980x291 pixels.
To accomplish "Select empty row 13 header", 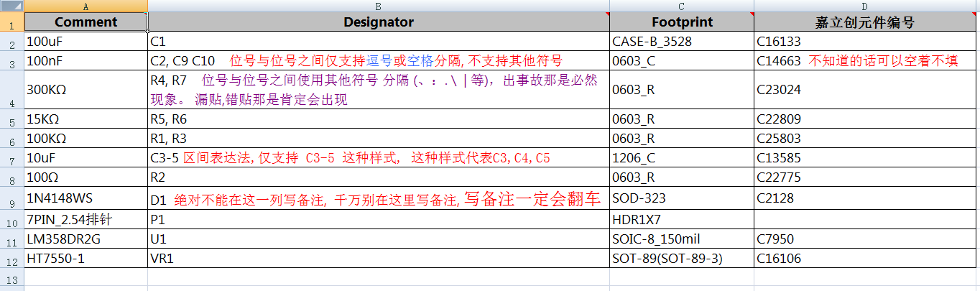I will pyautogui.click(x=12, y=278).
